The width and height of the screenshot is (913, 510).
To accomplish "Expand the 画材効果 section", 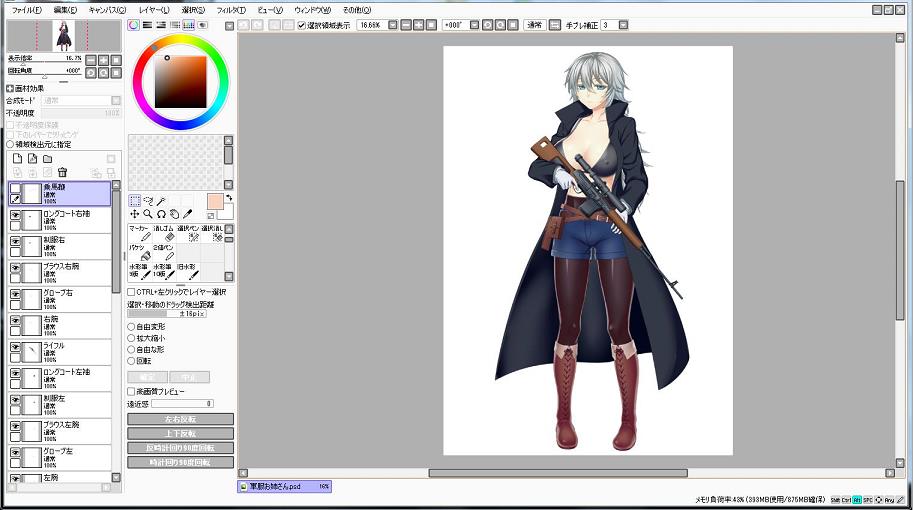I will pyautogui.click(x=11, y=89).
